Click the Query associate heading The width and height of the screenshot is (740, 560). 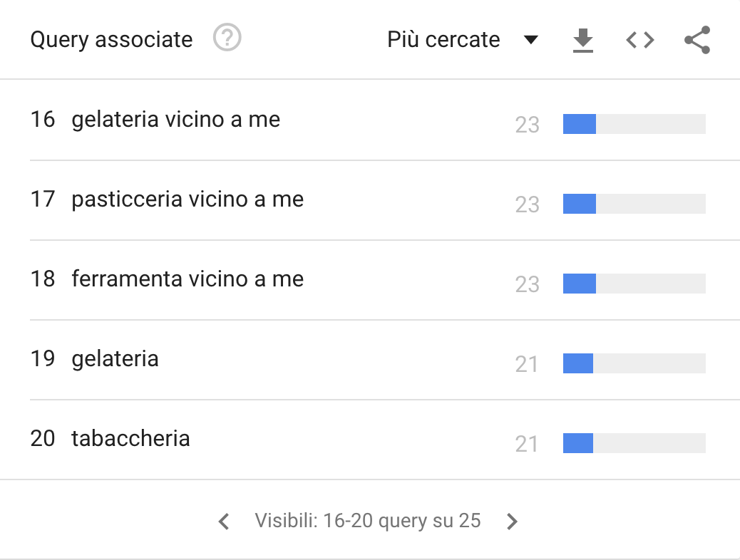tap(111, 39)
